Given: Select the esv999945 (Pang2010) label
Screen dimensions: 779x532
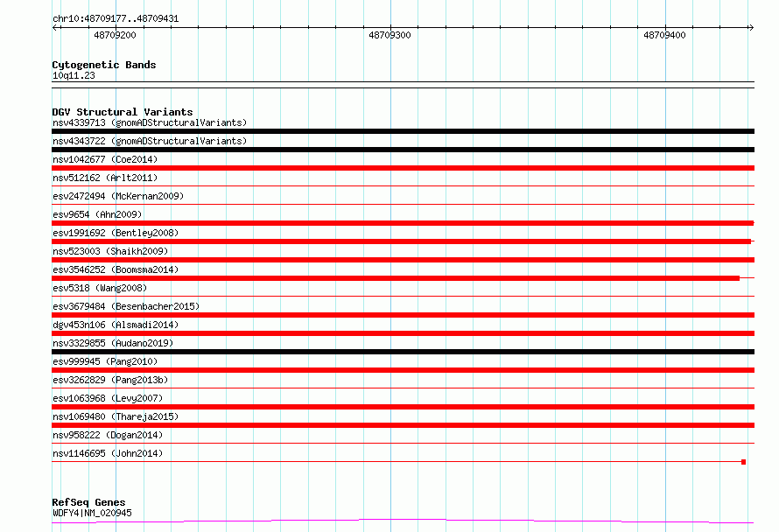Looking at the screenshot, I should pyautogui.click(x=105, y=361).
